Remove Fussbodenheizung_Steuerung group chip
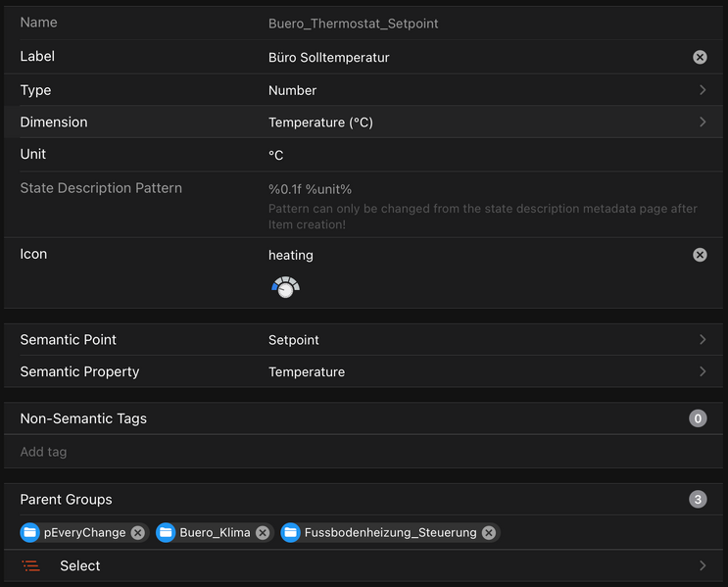Image resolution: width=728 pixels, height=587 pixels. 489,533
